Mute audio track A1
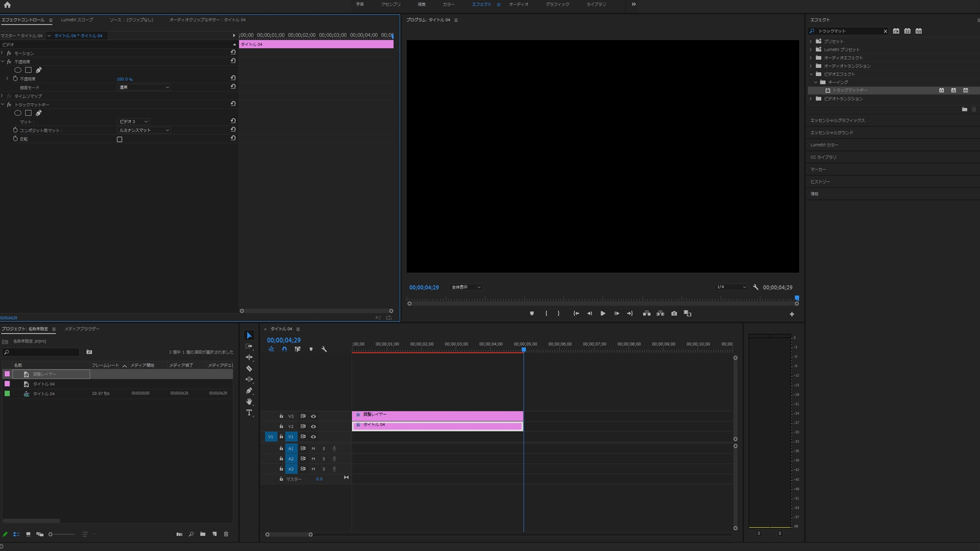This screenshot has width=980, height=551. [313, 449]
